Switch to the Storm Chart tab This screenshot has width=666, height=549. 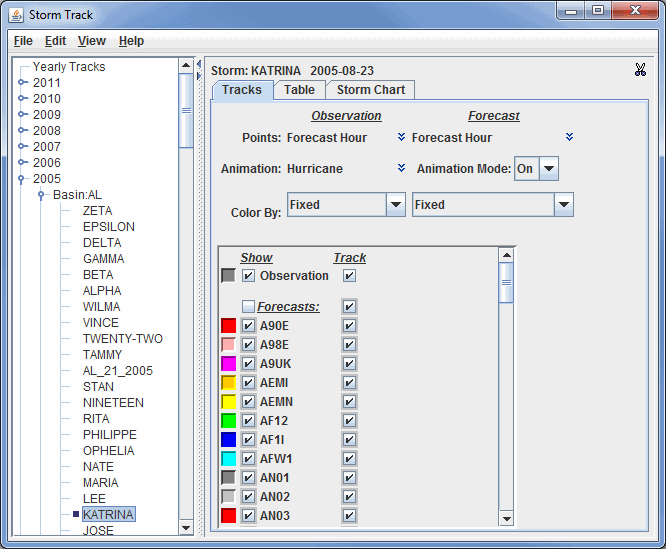(371, 90)
